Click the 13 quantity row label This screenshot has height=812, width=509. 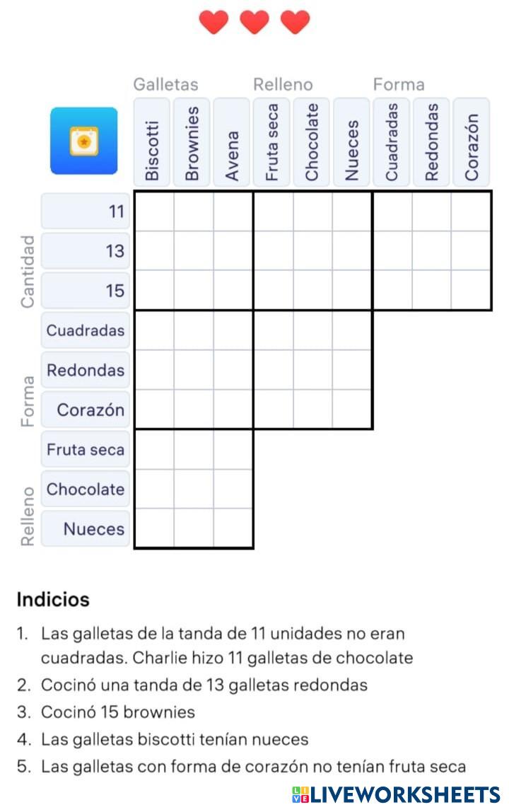(86, 251)
